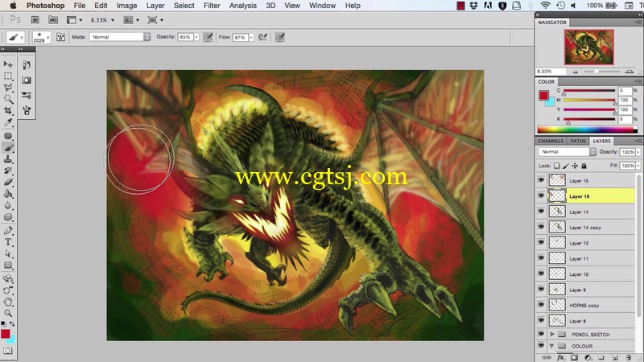
Task: Open the Layer menu
Action: 155,6
